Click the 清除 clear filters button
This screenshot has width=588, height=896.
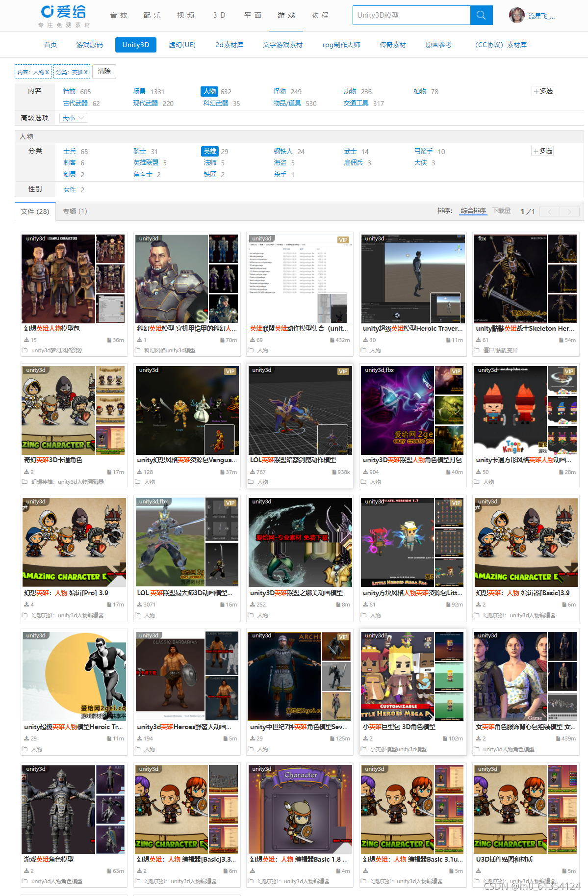(104, 72)
